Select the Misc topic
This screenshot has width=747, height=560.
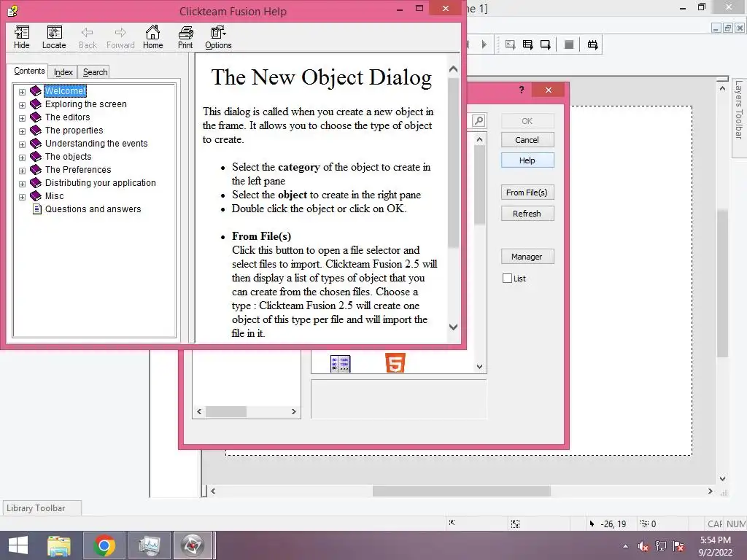[54, 195]
